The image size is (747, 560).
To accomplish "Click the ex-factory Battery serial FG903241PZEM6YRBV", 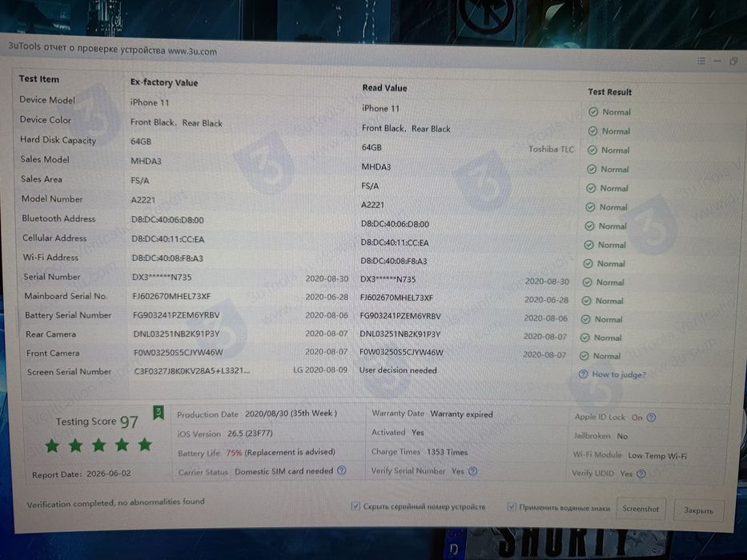I will tap(176, 315).
